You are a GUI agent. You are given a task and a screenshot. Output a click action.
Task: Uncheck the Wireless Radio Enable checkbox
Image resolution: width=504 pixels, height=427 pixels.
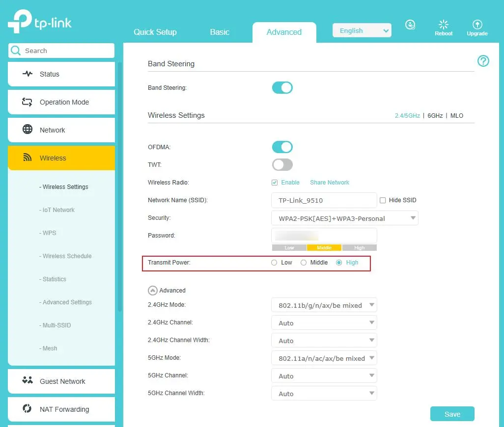tap(275, 183)
